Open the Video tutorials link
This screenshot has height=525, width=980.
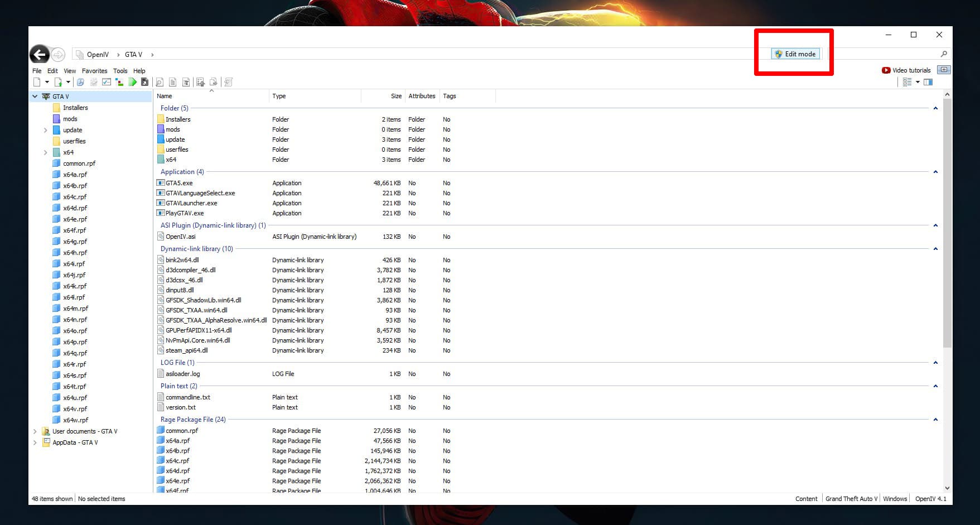pos(906,70)
